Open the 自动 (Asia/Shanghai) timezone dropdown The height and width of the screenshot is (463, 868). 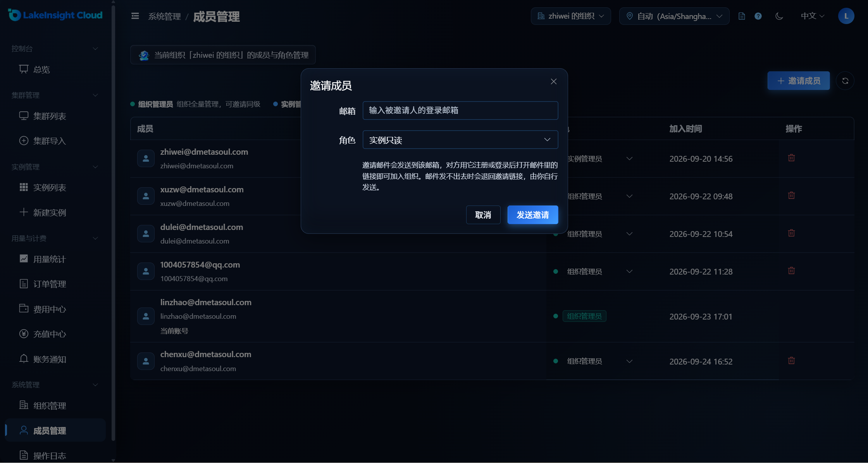(674, 16)
